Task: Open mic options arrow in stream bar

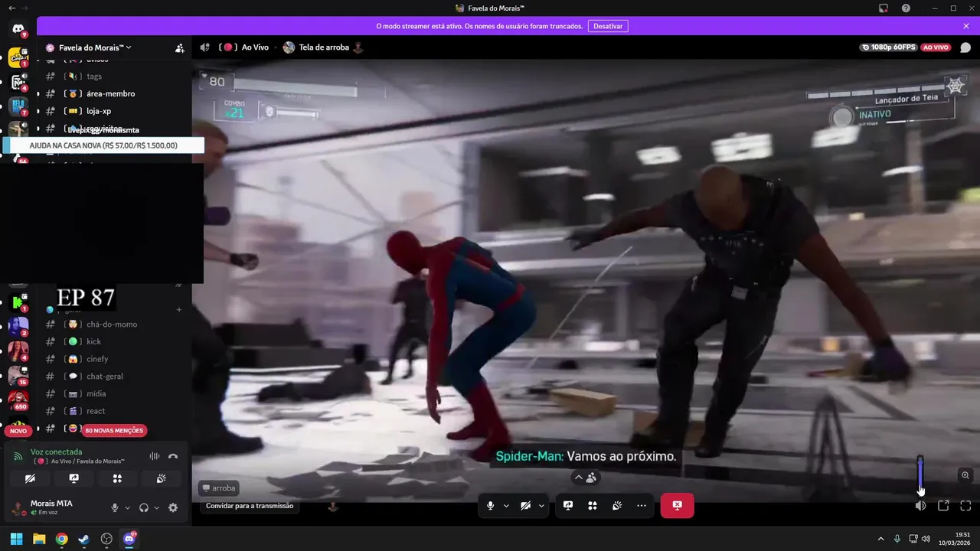Action: click(x=506, y=506)
